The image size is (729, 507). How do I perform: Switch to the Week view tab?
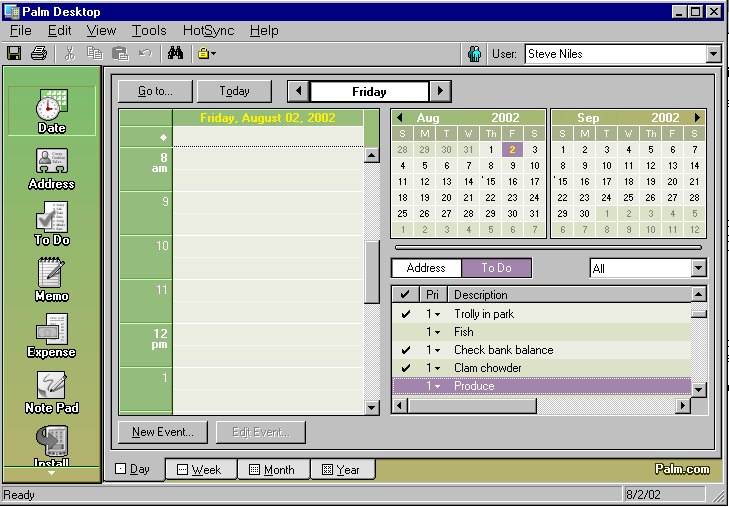(201, 469)
